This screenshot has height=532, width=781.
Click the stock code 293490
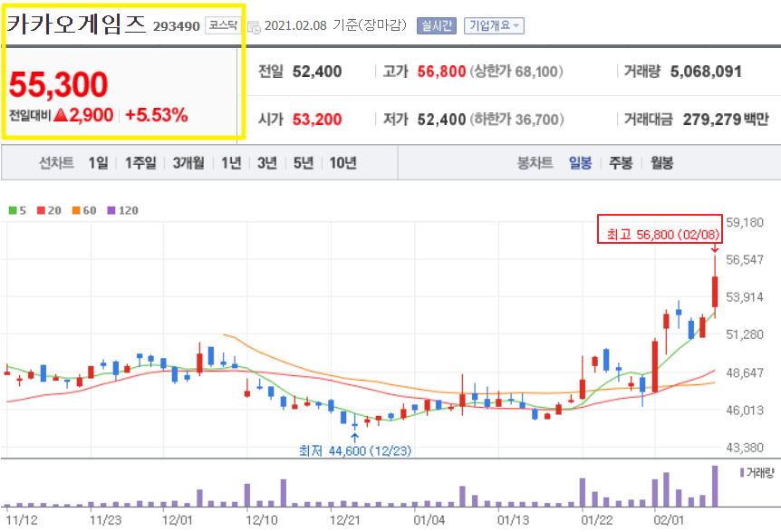[x=177, y=26]
